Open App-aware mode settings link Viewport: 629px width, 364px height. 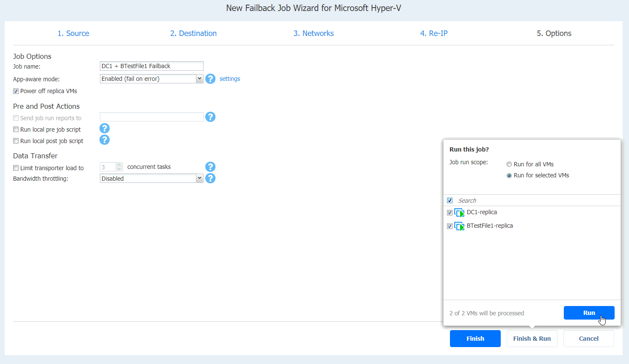click(230, 79)
